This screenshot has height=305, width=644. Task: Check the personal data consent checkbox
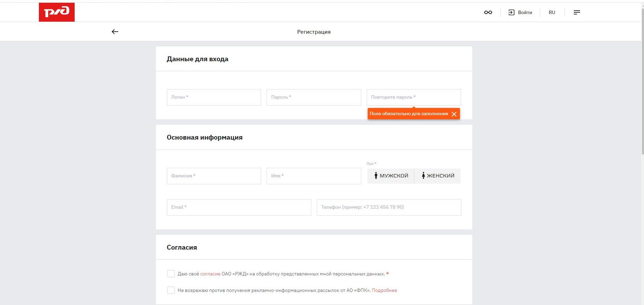[171, 274]
